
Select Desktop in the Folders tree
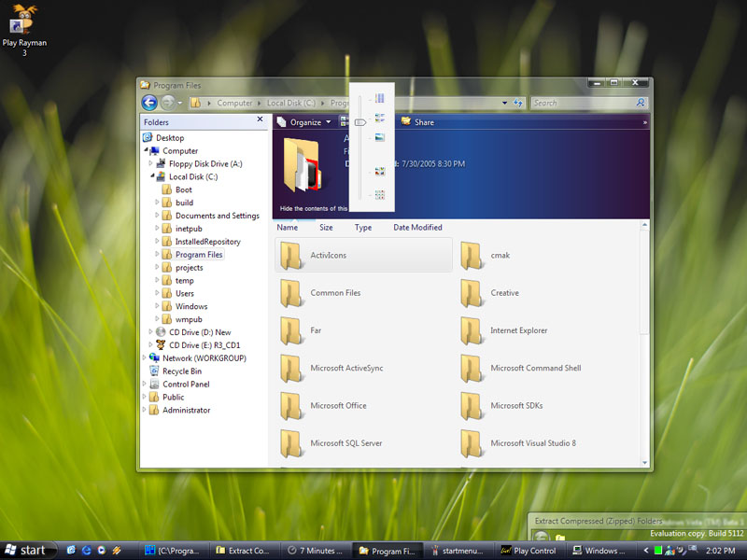point(170,137)
